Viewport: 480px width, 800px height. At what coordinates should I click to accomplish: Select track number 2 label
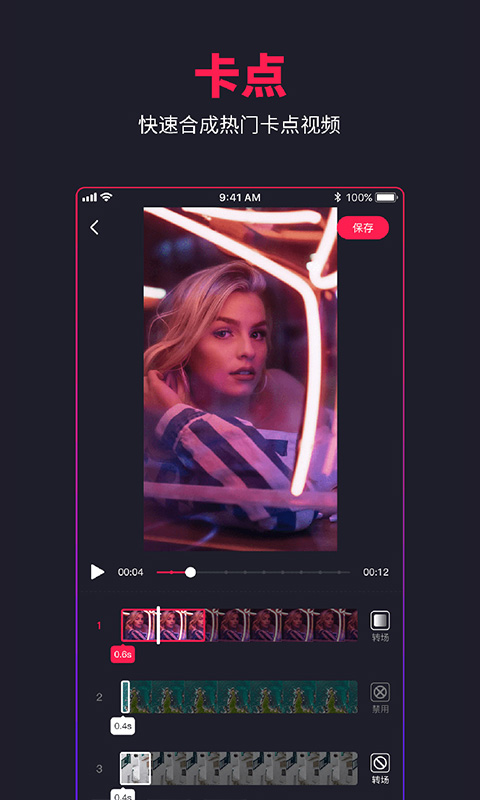(99, 697)
